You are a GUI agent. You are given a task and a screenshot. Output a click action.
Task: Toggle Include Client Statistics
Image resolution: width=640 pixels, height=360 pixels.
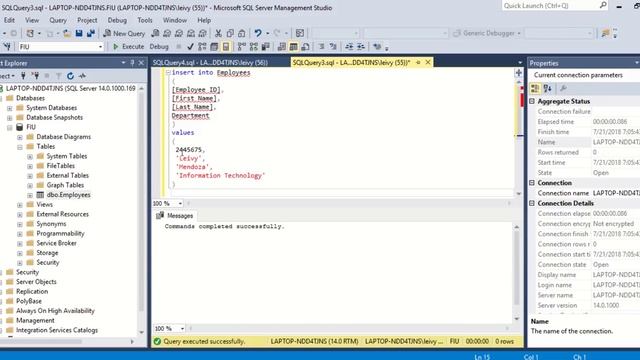click(x=265, y=47)
